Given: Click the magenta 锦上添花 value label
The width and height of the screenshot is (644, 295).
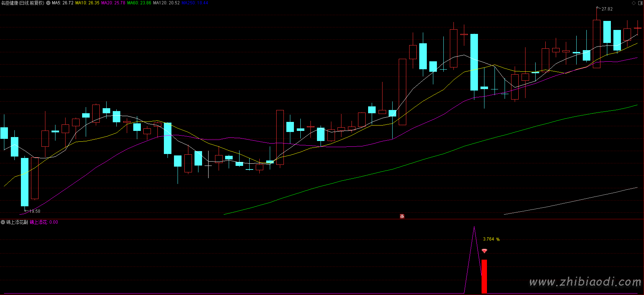Looking at the screenshot, I should pyautogui.click(x=44, y=222).
